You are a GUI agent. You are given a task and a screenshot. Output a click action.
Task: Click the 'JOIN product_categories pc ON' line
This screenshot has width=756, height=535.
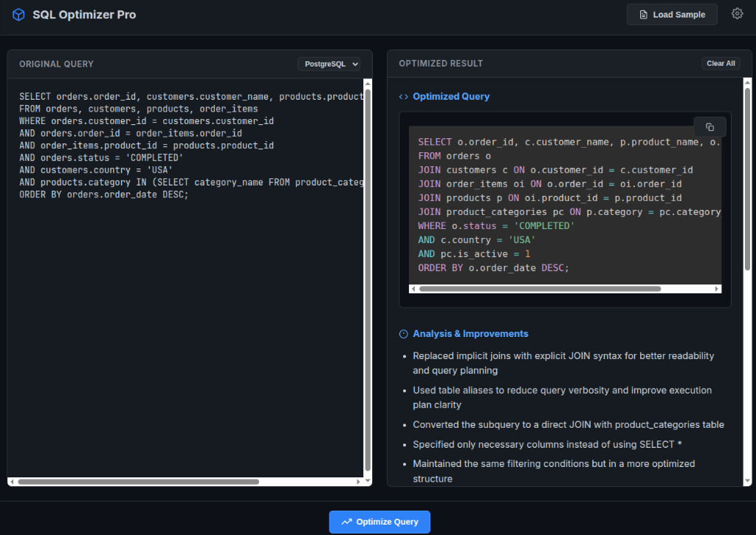click(x=569, y=212)
